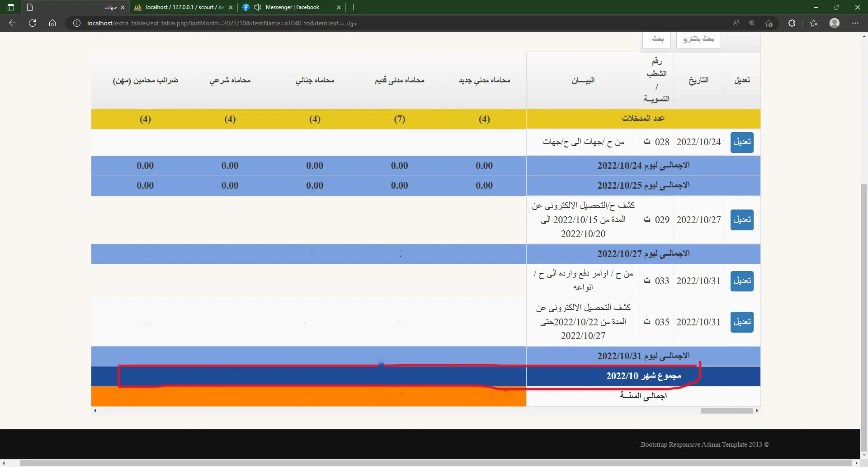
Task: Reload the page with refresh icon
Action: [33, 23]
